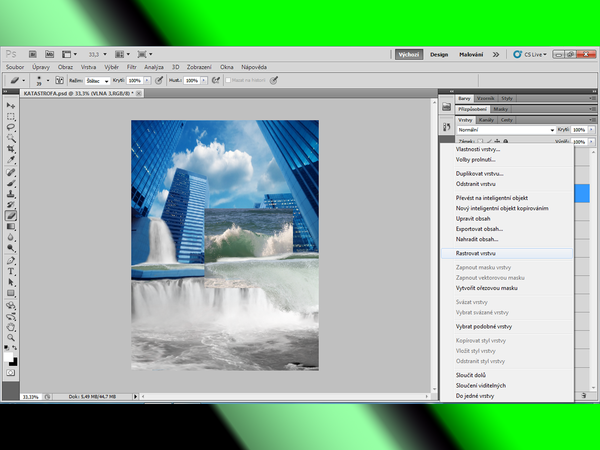Open the Normální blend mode dropdown
Screen dimensions: 600x450
click(505, 130)
